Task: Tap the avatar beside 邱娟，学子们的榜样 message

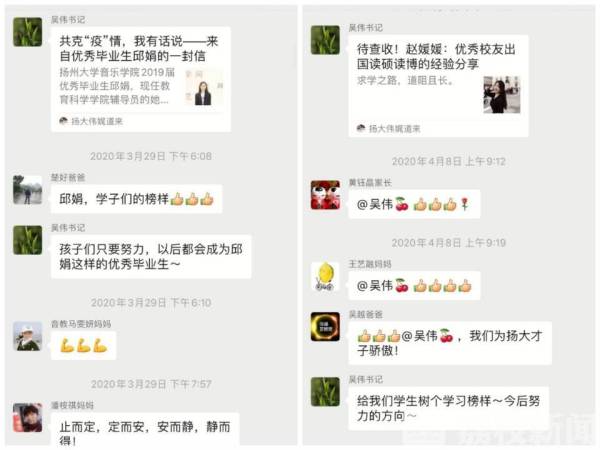Action: [28, 190]
